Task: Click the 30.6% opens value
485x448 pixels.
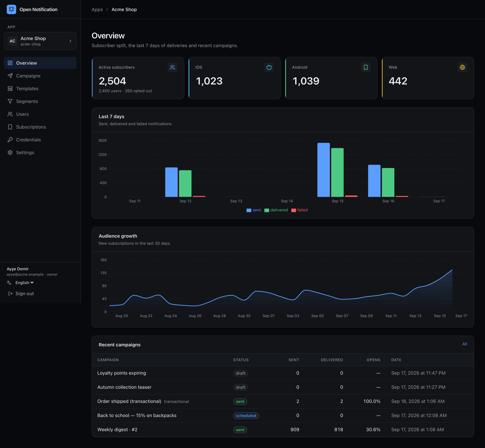Action: [x=373, y=430]
